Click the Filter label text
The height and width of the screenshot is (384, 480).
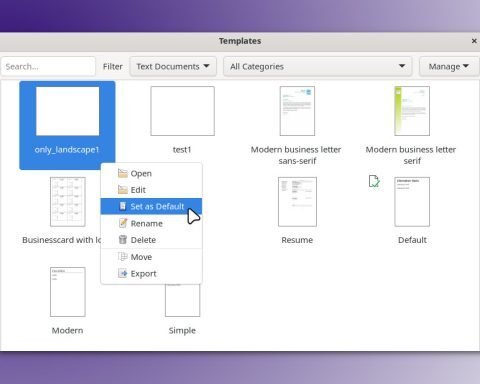click(113, 67)
